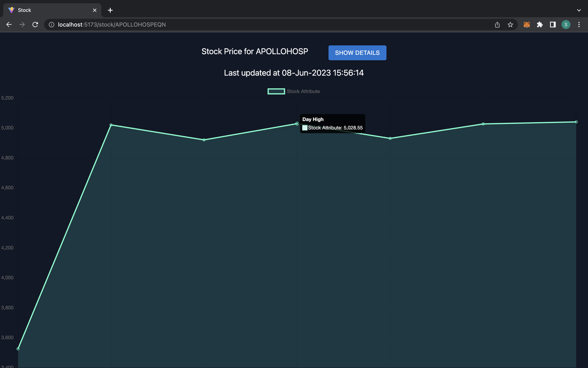Click the Show Details button

357,53
